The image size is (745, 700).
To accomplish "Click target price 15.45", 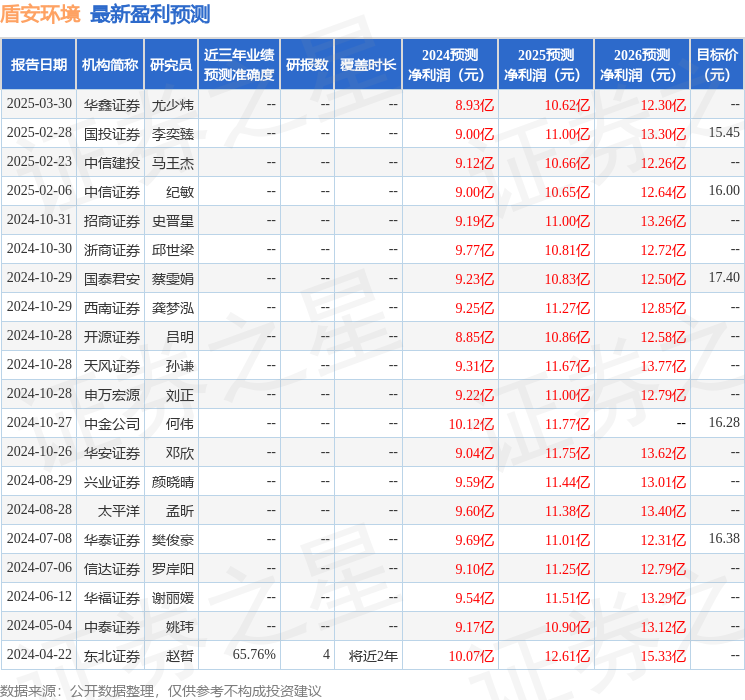I will (x=724, y=132).
